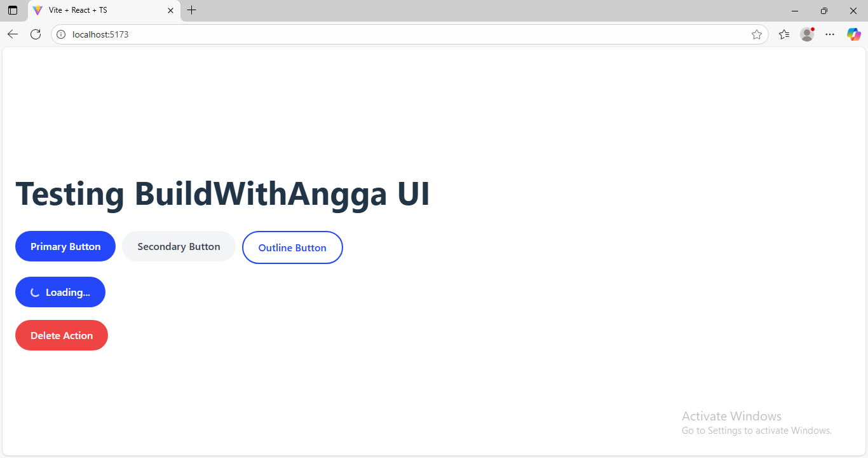Open Settings and more ellipsis menu
The height and width of the screenshot is (458, 868).
click(x=830, y=34)
